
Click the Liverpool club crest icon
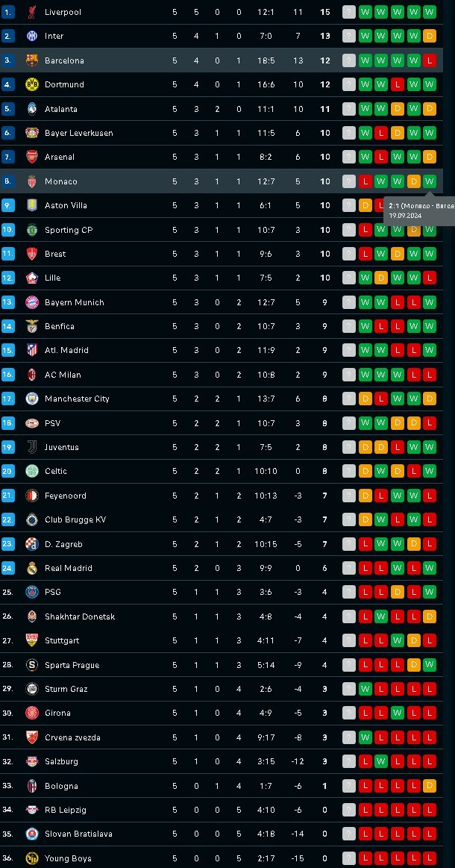tap(32, 12)
